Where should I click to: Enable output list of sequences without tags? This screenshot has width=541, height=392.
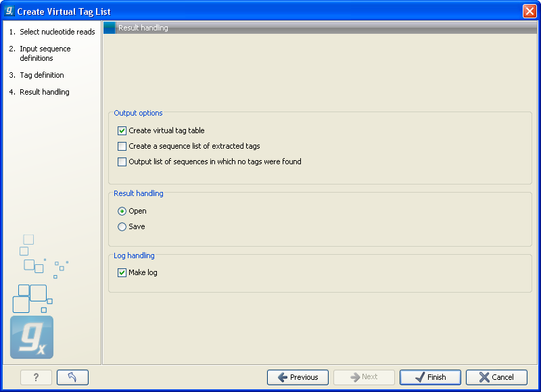[122, 162]
